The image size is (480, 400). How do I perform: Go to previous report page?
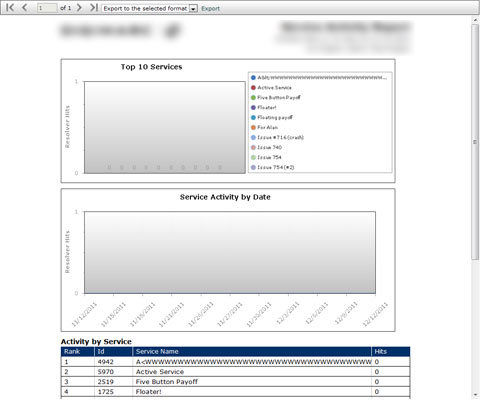click(x=25, y=7)
